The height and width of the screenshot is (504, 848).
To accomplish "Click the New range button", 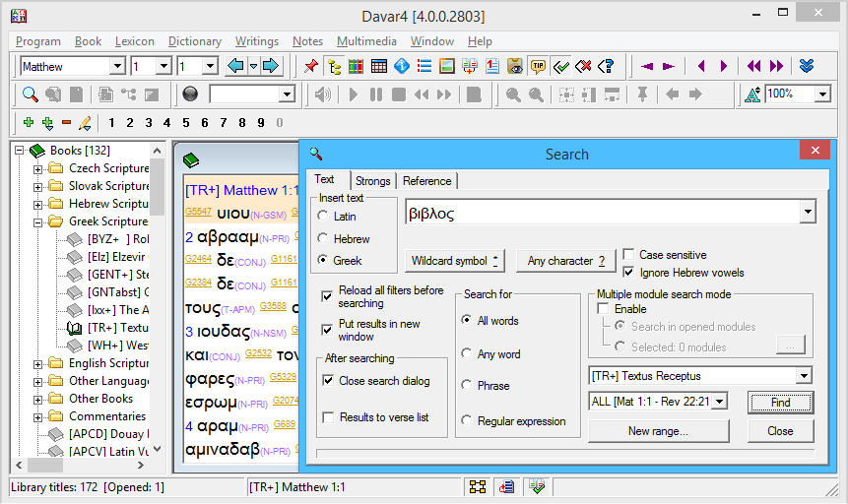I will point(657,430).
